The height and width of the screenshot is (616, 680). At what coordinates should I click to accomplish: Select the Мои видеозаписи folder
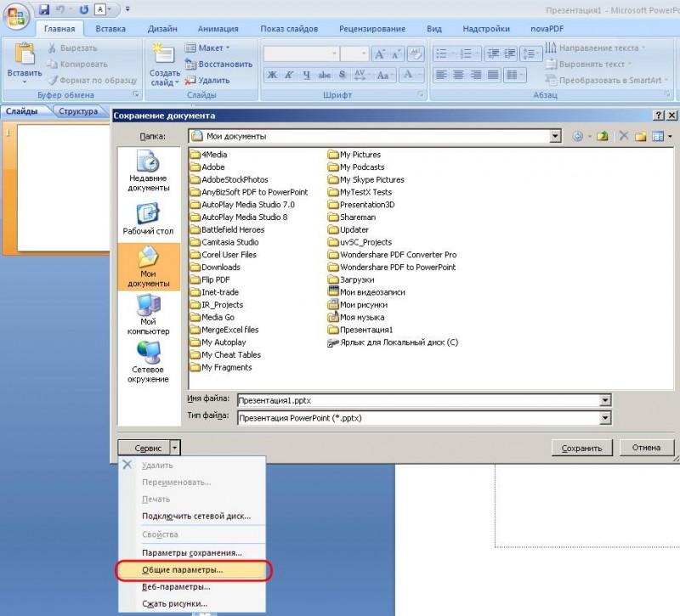coord(367,292)
